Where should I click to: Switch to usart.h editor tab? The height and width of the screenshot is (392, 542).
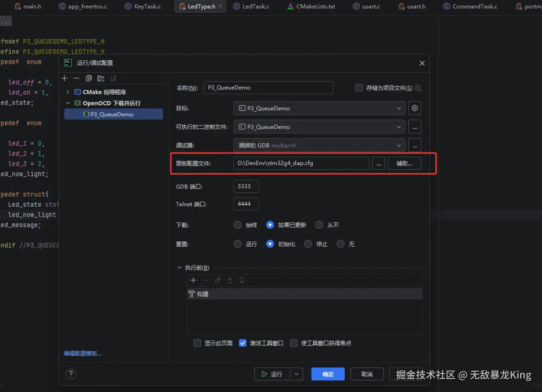click(412, 6)
